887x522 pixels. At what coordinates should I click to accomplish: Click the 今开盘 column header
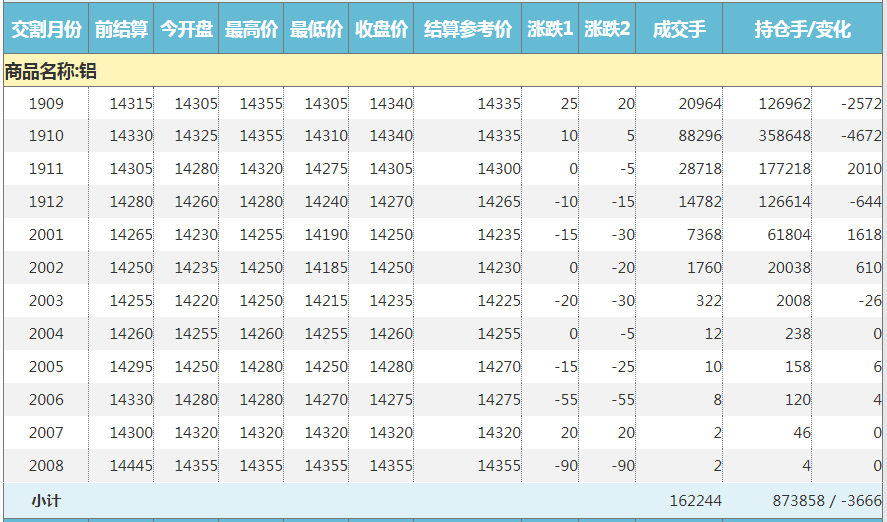(186, 30)
